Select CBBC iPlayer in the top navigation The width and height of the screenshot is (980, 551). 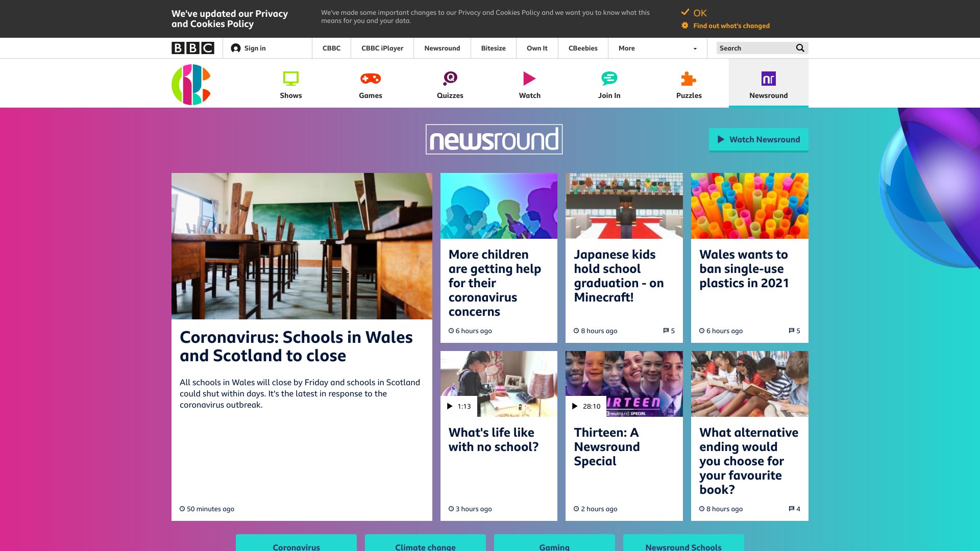382,48
